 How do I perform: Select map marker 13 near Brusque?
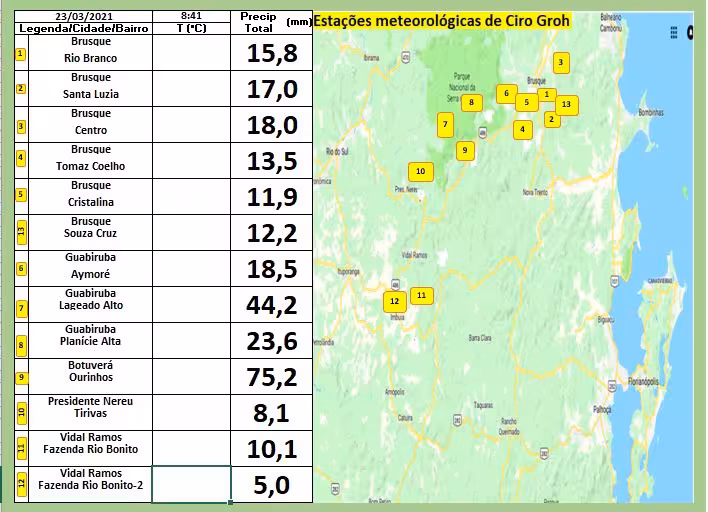[566, 104]
